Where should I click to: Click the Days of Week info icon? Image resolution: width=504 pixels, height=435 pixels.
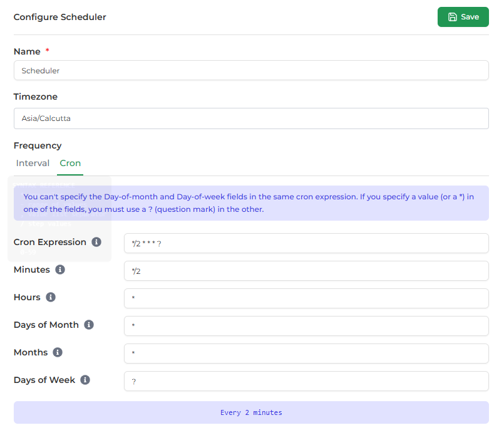coord(84,380)
